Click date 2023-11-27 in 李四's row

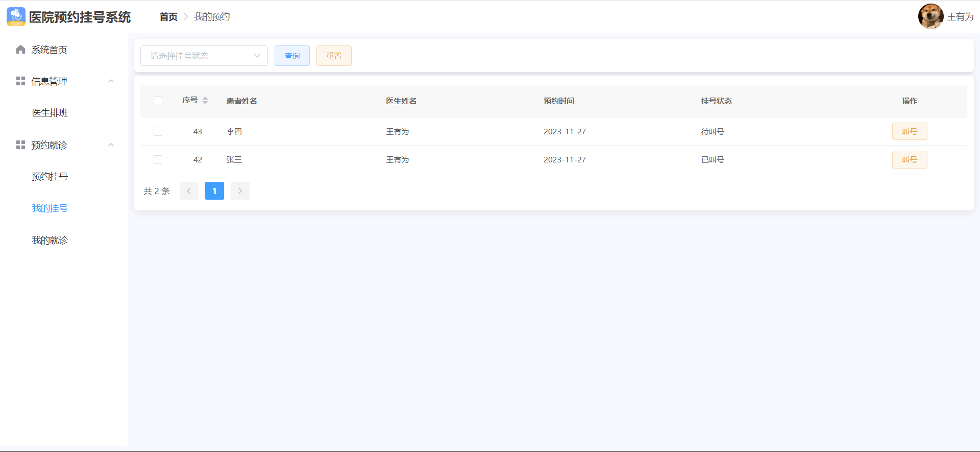[x=565, y=131]
